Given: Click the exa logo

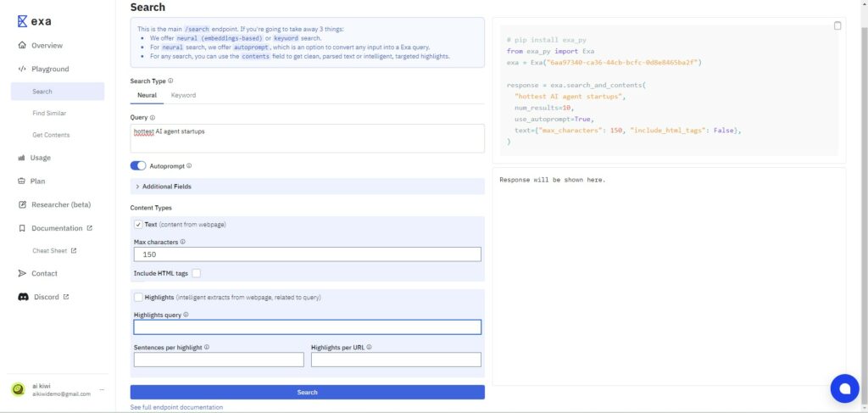Looking at the screenshot, I should [x=34, y=21].
